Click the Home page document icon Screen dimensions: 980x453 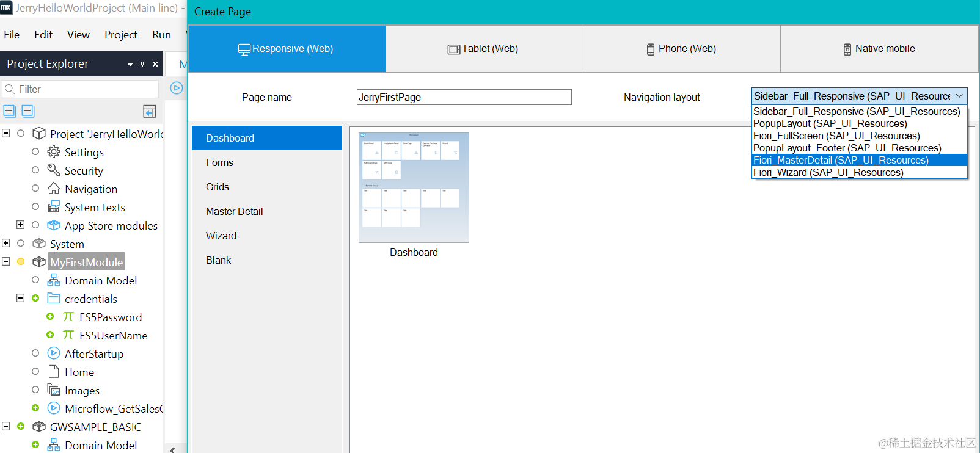[54, 372]
